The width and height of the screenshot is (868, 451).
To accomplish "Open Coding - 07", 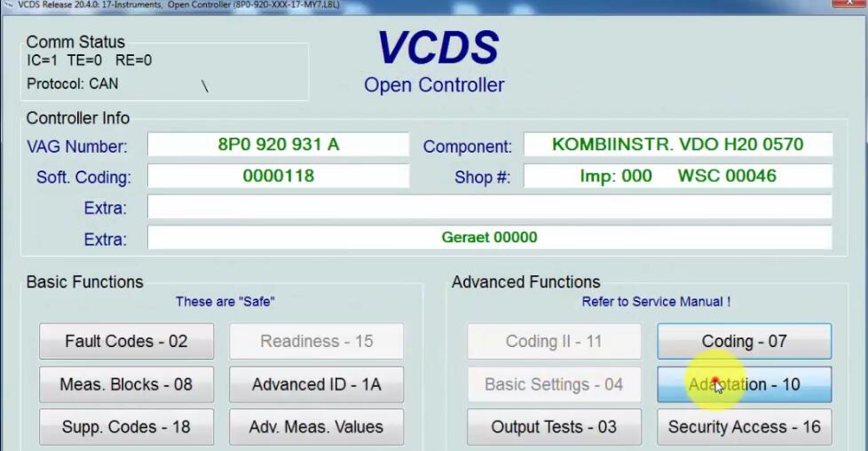I will coord(744,341).
